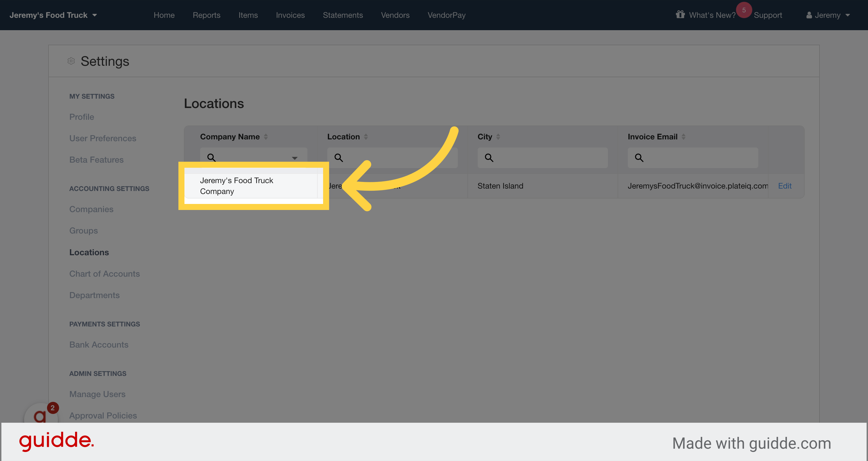Click the Location filter search icon
Viewport: 868px width, 461px height.
(x=339, y=157)
